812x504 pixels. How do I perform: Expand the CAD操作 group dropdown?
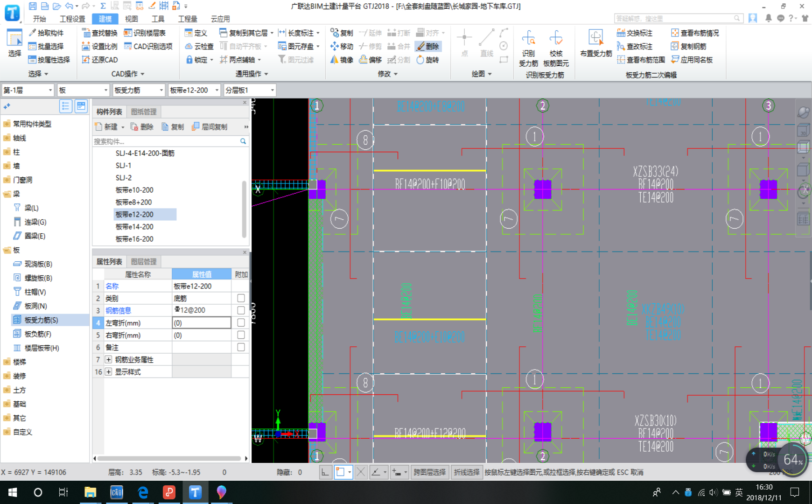(128, 74)
